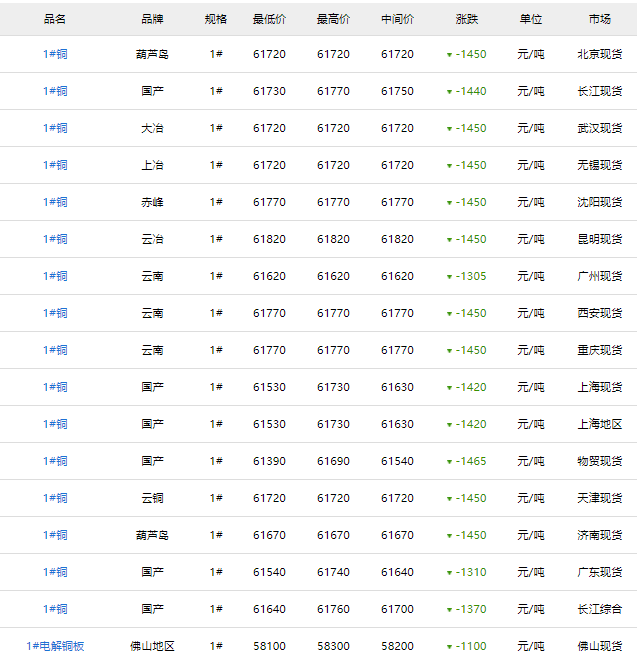Select the 61820 middle price cell
This screenshot has width=637, height=664.
click(397, 239)
